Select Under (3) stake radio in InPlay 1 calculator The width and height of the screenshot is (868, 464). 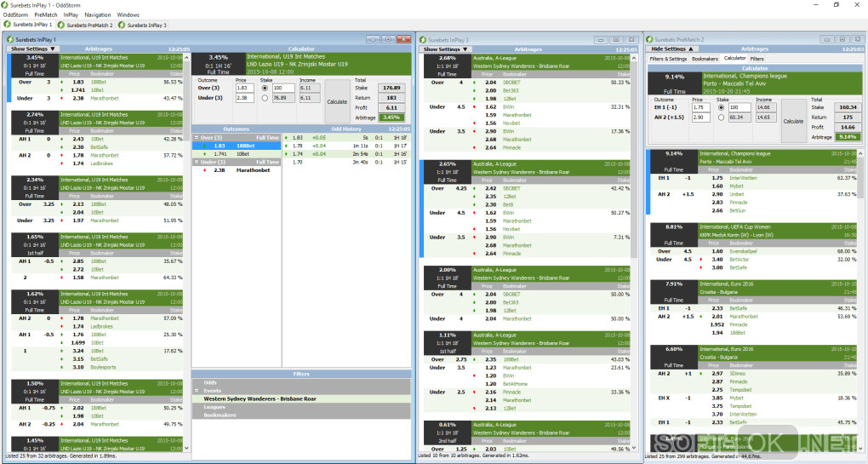[x=265, y=98]
